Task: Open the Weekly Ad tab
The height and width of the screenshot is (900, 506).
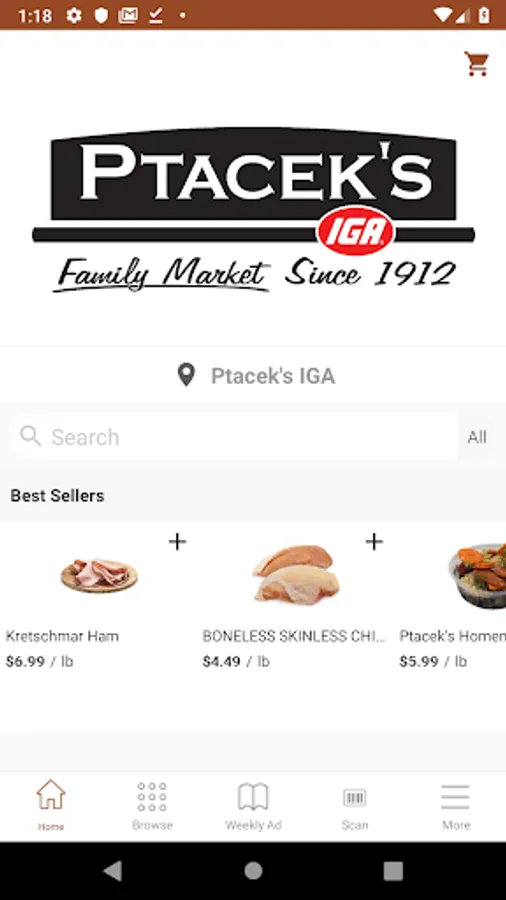Action: 253,805
